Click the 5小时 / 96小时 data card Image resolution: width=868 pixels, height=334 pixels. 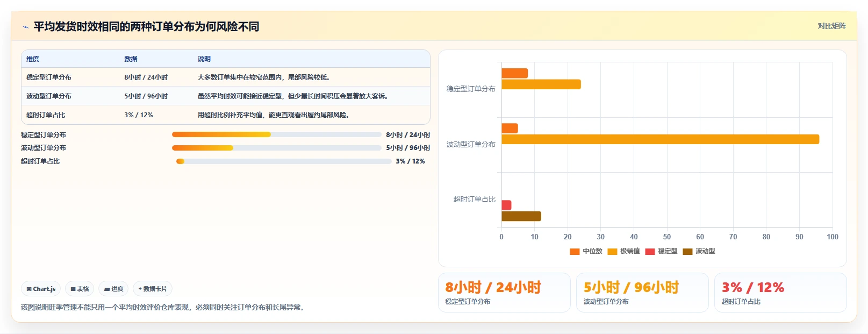click(x=642, y=293)
